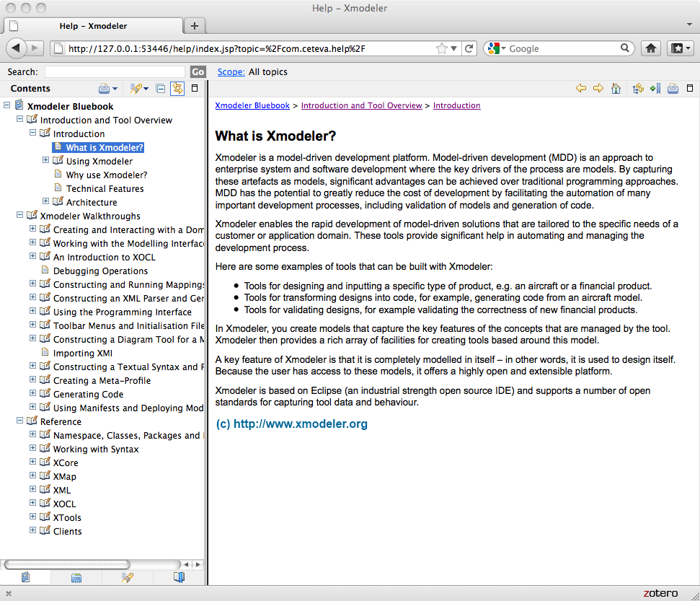Click the Contents pane horizontal scrollbar thumb

pos(67,564)
